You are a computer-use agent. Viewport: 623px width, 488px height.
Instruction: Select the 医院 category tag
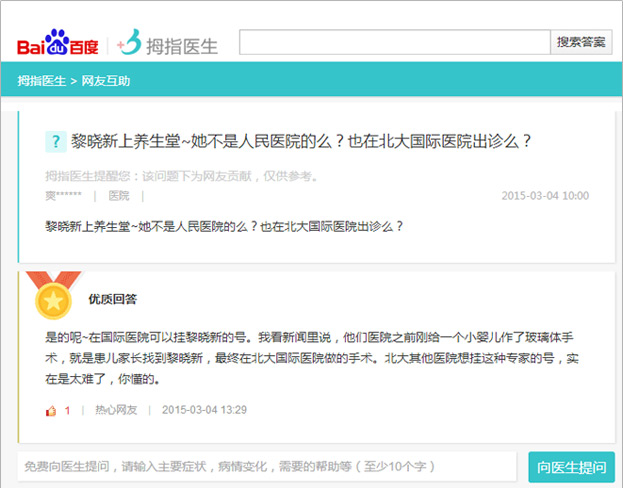point(119,196)
